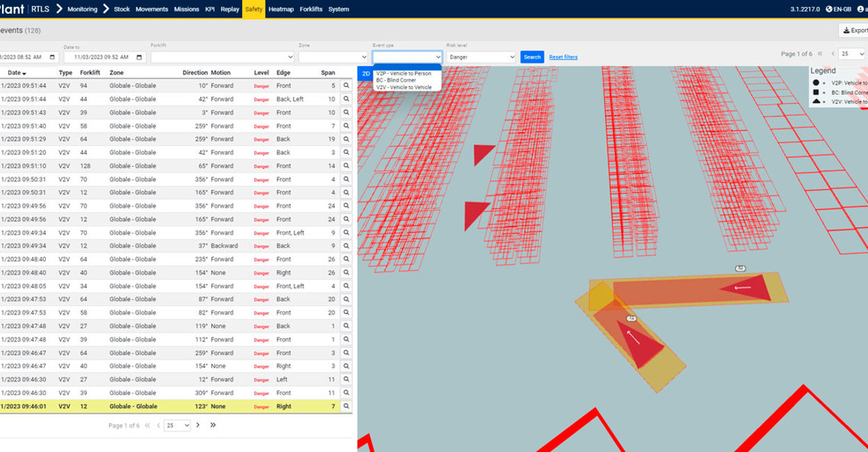
Task: Click red forklift triangle marker labeled 12
Action: click(645, 347)
